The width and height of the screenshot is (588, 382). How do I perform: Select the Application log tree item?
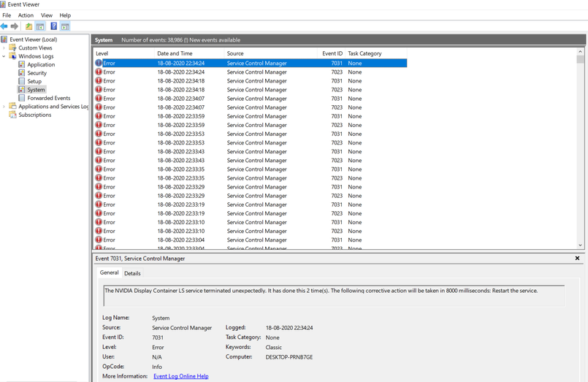click(x=41, y=64)
